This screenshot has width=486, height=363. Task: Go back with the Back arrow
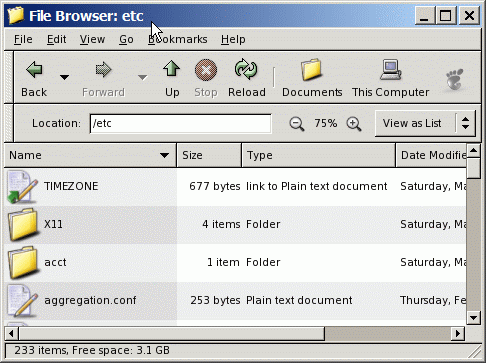point(34,78)
